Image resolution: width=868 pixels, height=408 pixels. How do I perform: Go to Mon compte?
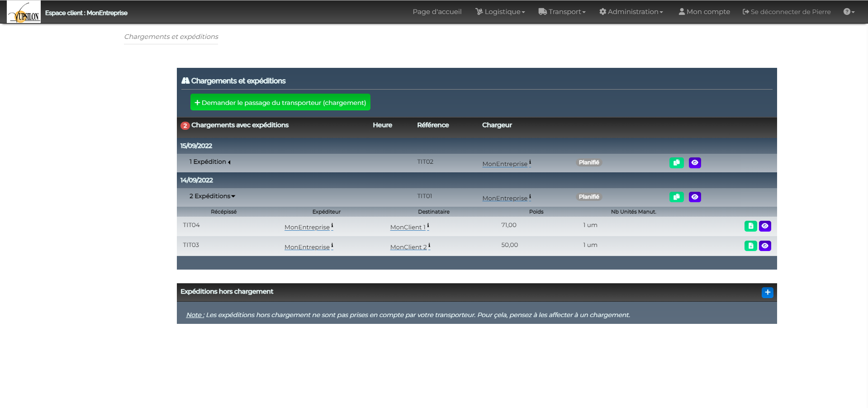(704, 12)
